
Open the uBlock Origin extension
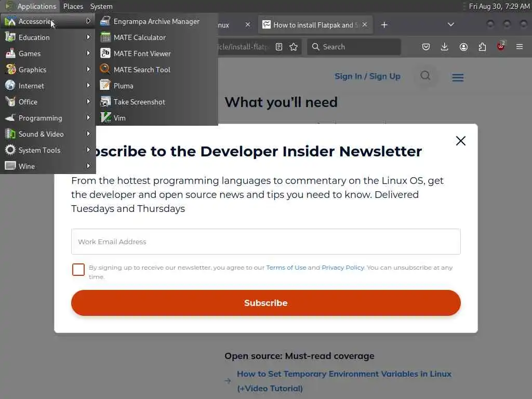tap(501, 46)
